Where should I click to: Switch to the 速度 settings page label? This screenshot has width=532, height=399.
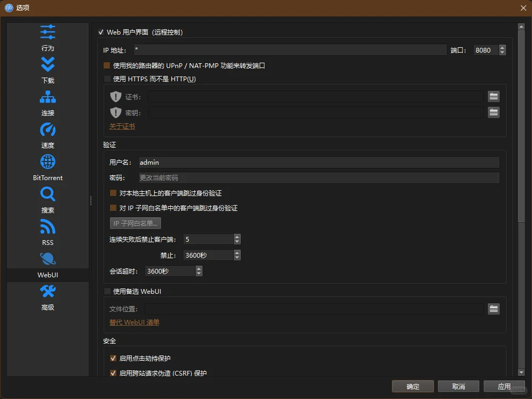[x=47, y=145]
